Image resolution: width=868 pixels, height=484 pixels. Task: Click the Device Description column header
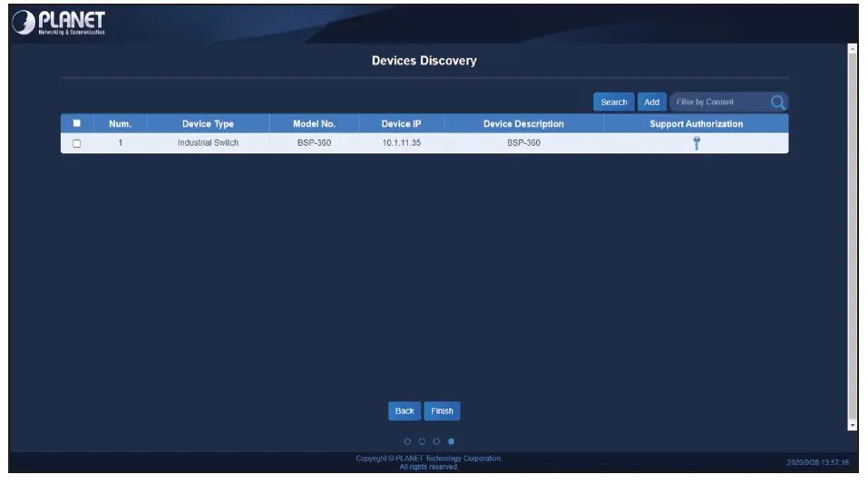523,123
